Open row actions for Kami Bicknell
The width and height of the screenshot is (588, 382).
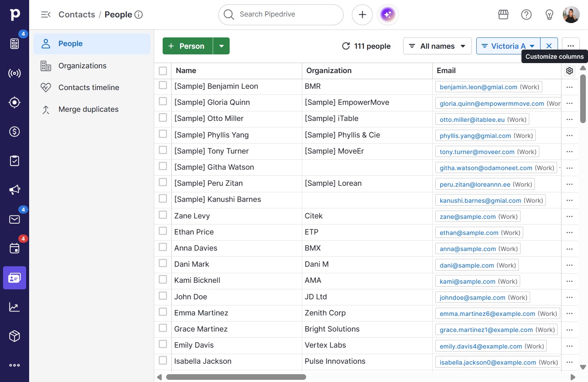[570, 281]
